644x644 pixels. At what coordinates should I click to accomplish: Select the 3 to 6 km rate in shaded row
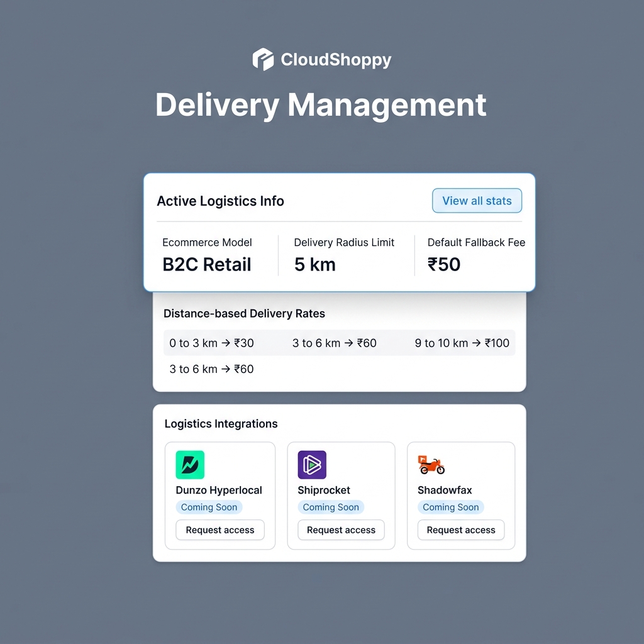click(335, 343)
